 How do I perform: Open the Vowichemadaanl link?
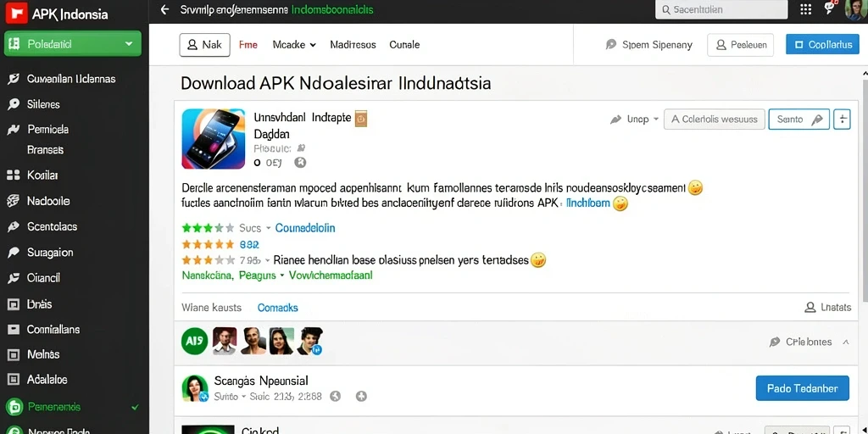click(331, 275)
